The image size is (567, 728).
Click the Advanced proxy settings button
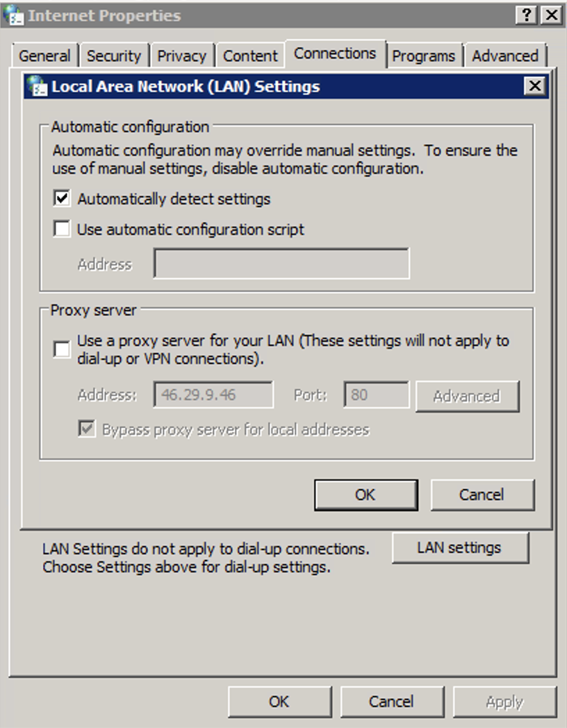click(x=467, y=396)
